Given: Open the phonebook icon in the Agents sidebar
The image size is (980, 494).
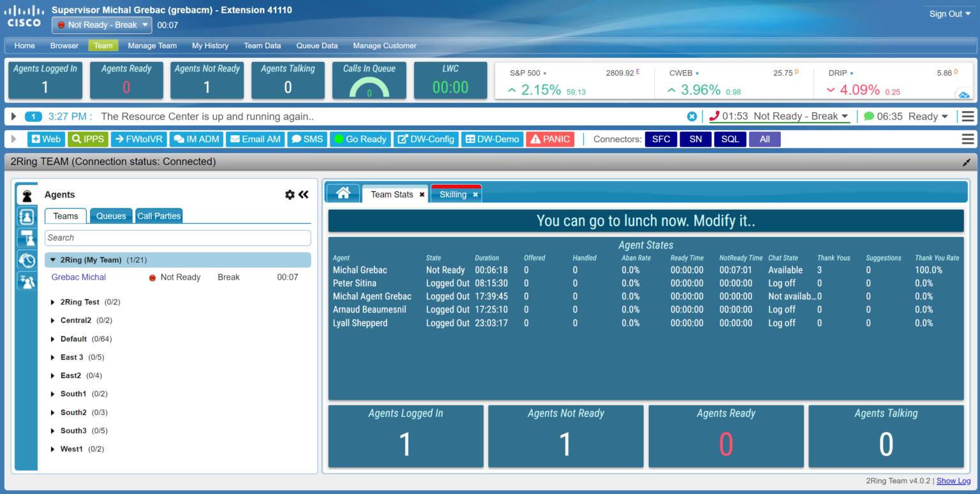Looking at the screenshot, I should click(x=26, y=215).
